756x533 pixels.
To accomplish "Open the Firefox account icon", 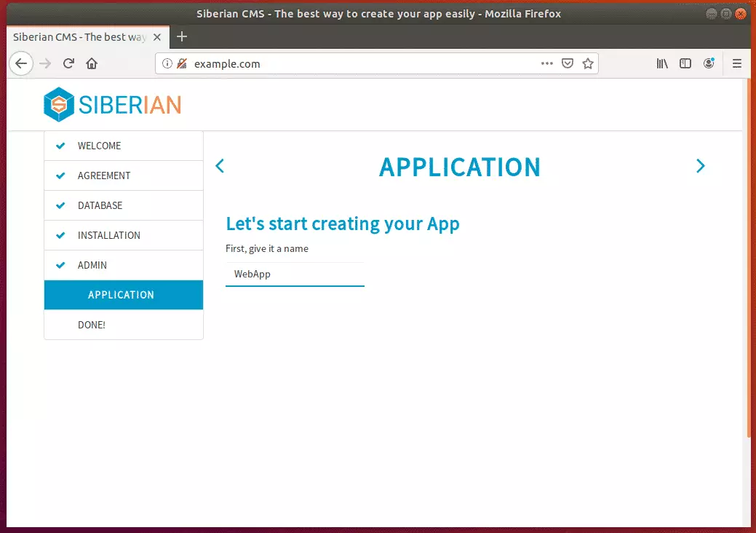I will (x=709, y=63).
